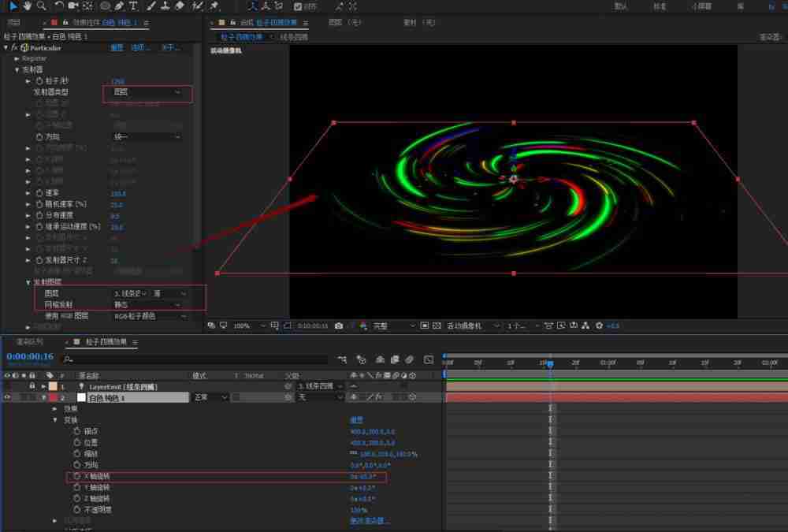Select the Hand tool in the toolbar
This screenshot has height=532, width=788.
pos(28,6)
